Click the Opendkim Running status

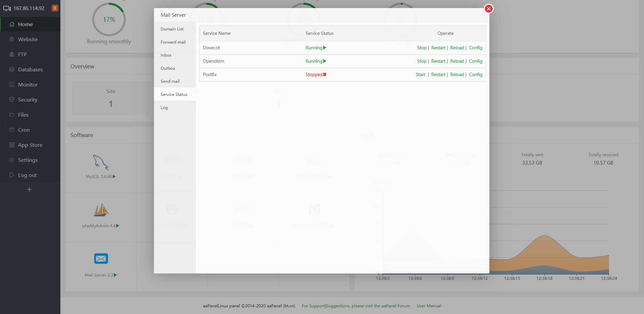316,61
